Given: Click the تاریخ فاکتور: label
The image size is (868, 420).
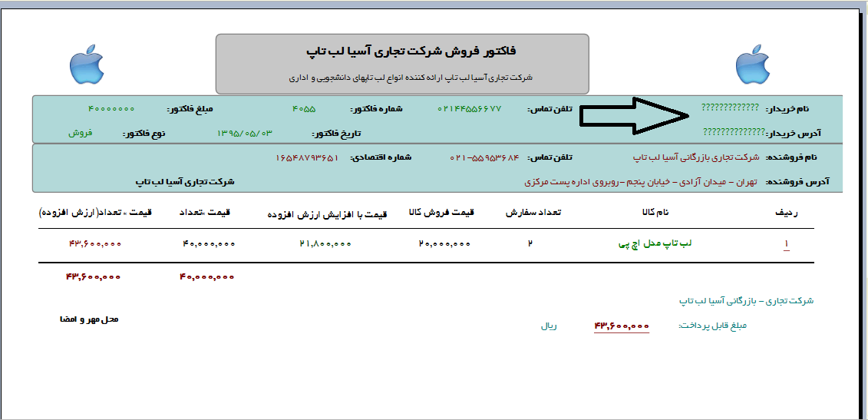Looking at the screenshot, I should tap(336, 134).
